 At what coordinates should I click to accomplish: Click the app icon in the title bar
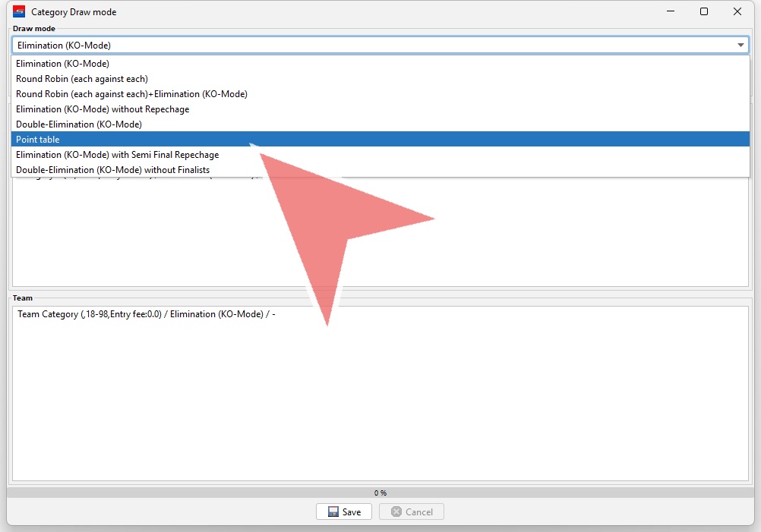pyautogui.click(x=19, y=12)
